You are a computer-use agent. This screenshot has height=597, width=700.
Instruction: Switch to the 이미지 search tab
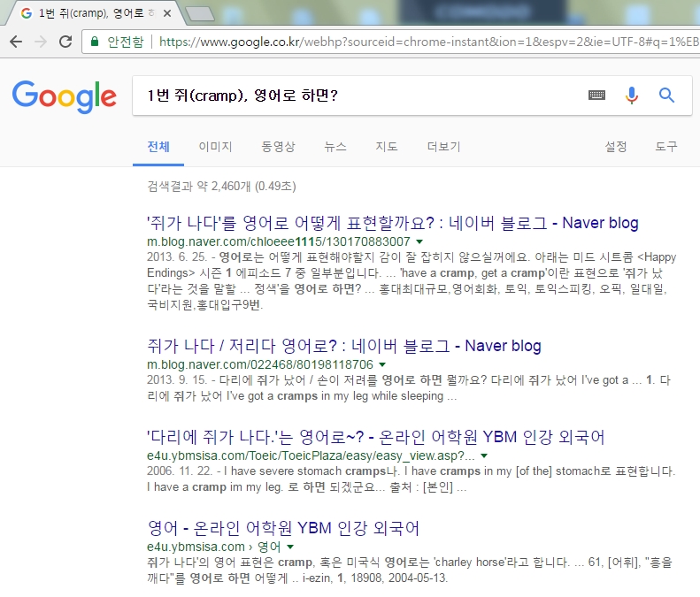click(215, 147)
